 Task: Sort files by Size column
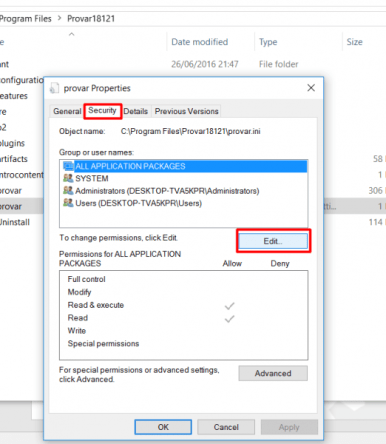coord(354,42)
